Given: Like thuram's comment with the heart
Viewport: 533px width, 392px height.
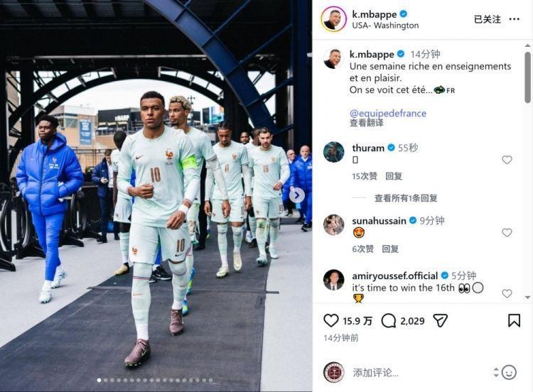Looking at the screenshot, I should coord(507,160).
